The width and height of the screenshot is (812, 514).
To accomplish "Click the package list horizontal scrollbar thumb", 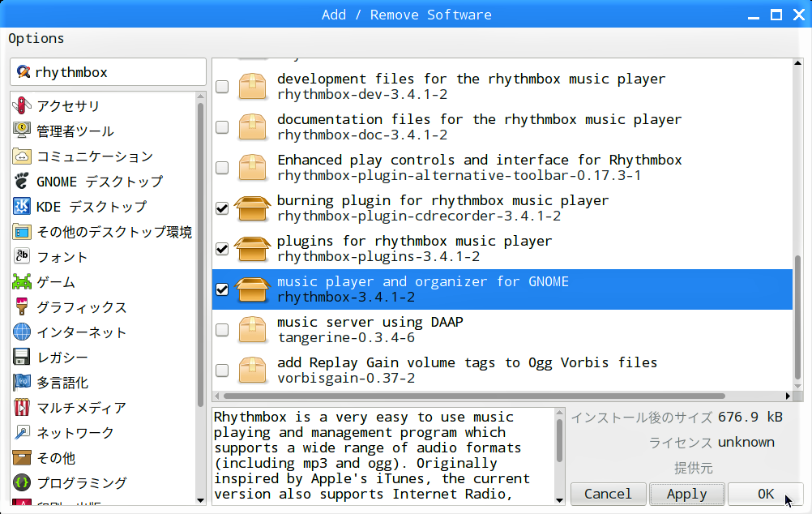I will tap(473, 396).
